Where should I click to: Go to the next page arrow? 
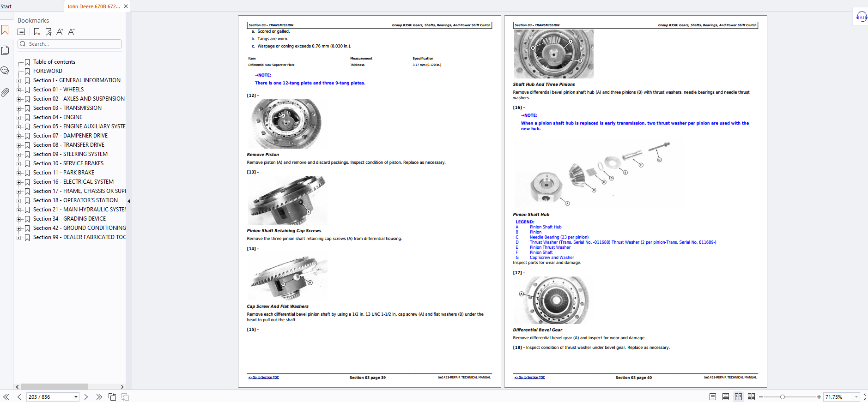tap(86, 397)
